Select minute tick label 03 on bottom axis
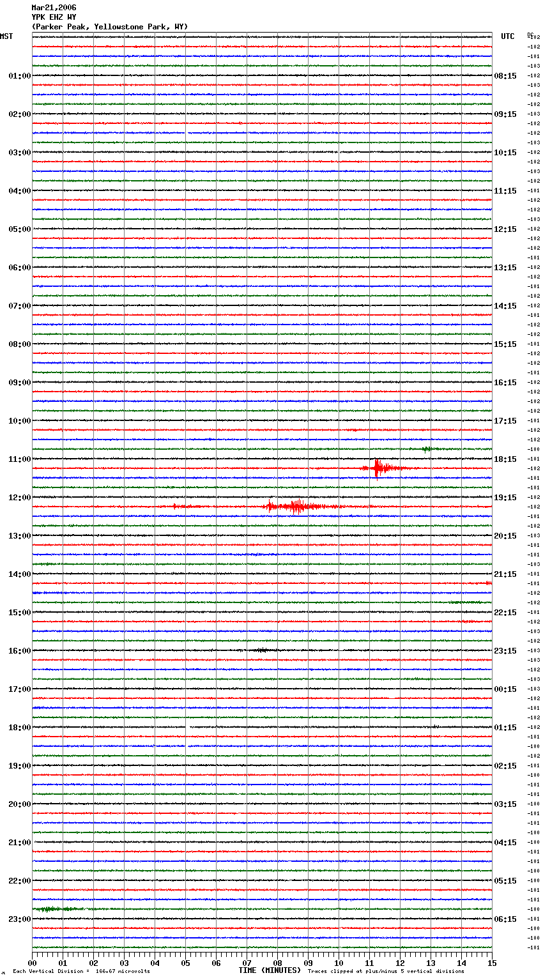Viewport: 543px width, 980px height. click(x=124, y=963)
